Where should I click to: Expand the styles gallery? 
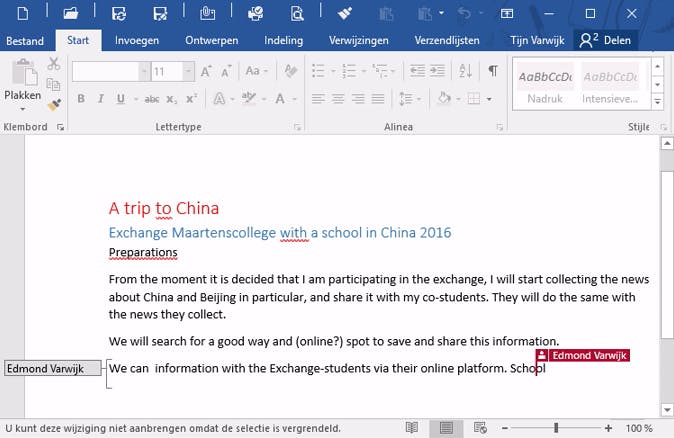pos(658,102)
